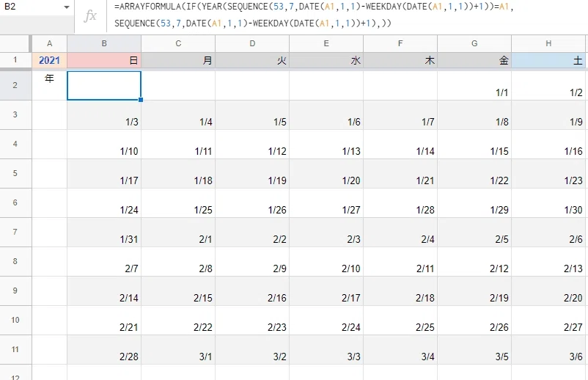
Task: Click the 月 Monday header cell
Action: pyautogui.click(x=178, y=60)
